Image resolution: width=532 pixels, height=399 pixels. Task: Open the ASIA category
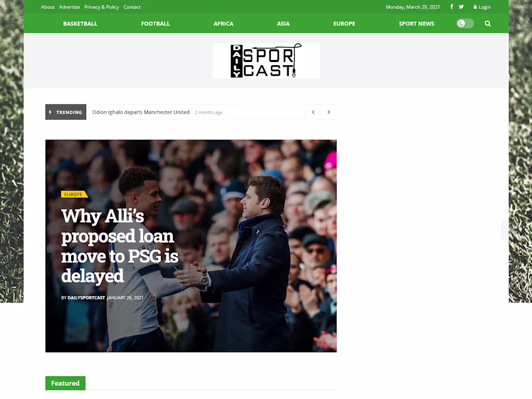[x=283, y=23]
